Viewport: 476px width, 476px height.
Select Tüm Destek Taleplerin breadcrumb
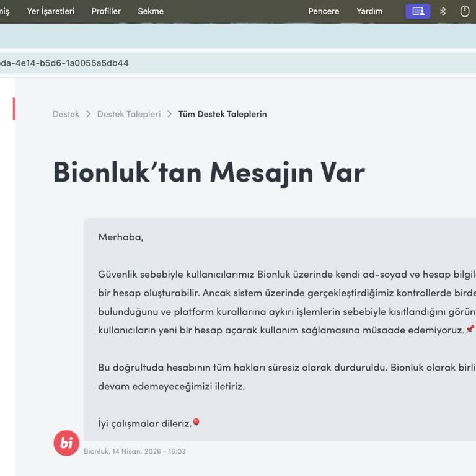click(223, 114)
